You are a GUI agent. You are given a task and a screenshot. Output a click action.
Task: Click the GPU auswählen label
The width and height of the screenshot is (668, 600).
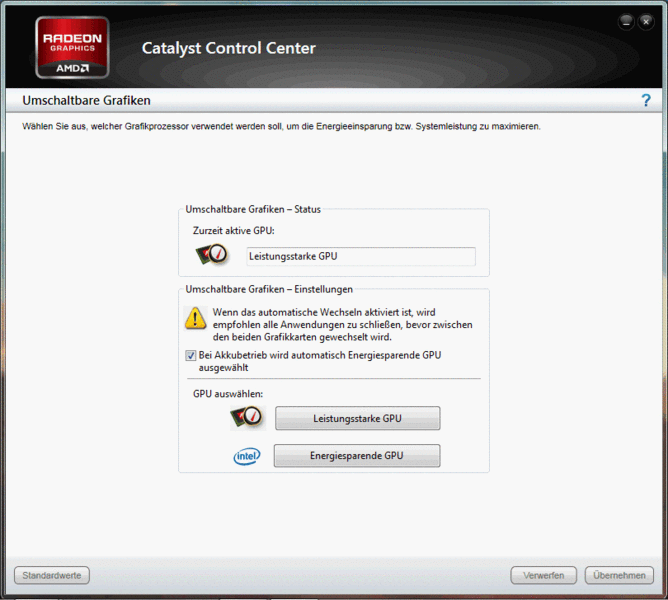click(228, 394)
